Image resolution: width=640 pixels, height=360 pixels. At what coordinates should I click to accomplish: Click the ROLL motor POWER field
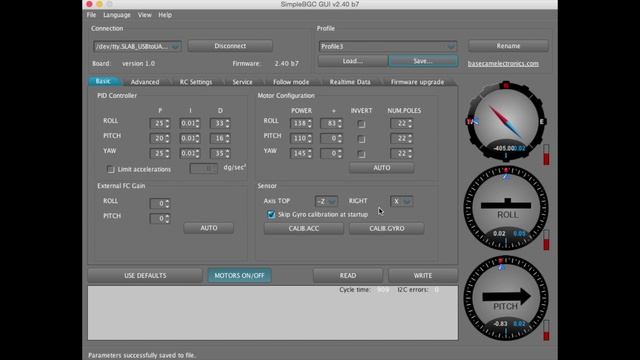(301, 123)
